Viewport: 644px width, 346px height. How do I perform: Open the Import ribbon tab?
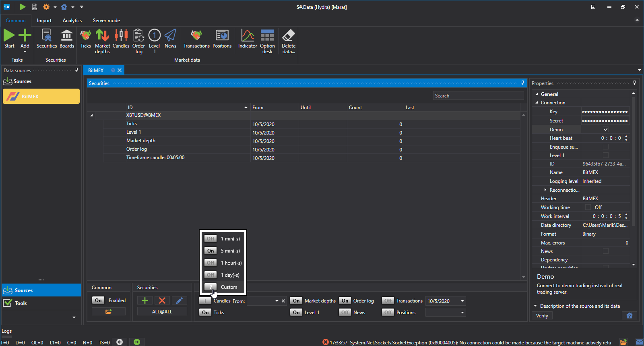(44, 21)
